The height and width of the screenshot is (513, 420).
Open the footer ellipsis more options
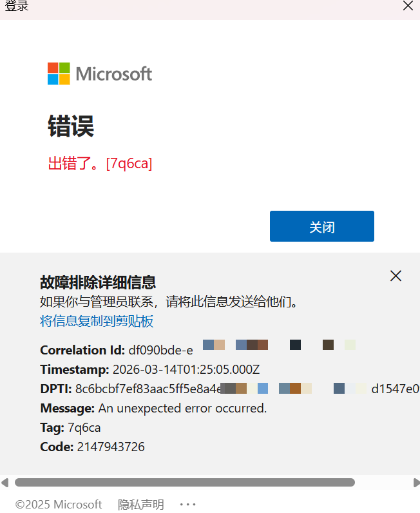click(x=187, y=505)
